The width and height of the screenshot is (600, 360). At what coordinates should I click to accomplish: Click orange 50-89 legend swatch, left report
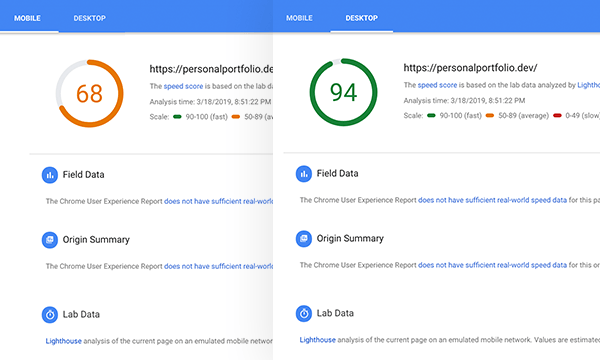point(236,117)
